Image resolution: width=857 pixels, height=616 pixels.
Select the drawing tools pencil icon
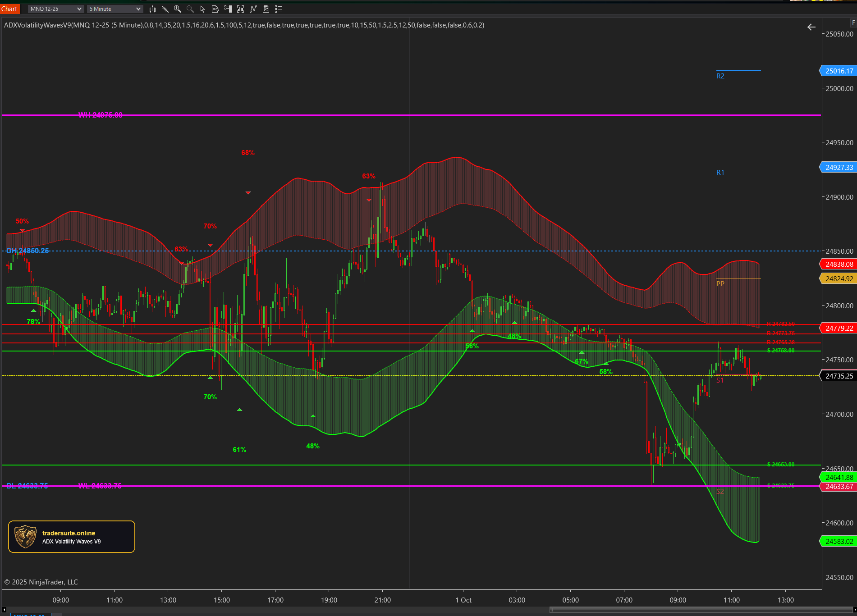point(165,9)
